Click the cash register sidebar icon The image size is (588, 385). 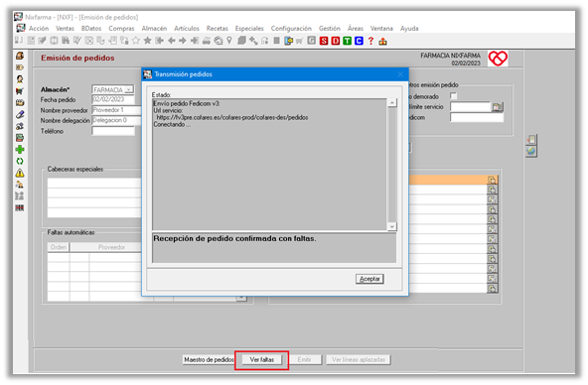click(20, 56)
